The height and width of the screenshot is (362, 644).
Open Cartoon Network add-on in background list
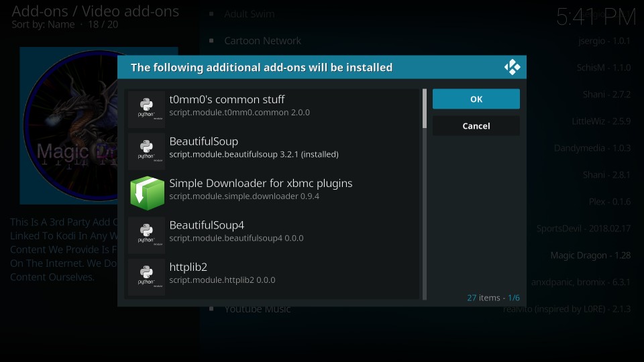262,41
